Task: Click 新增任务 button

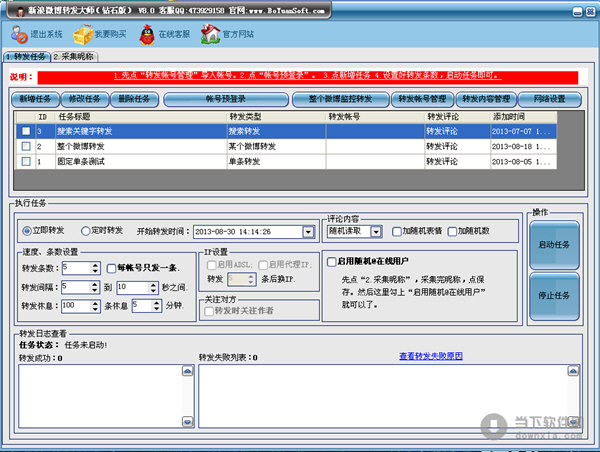Action: pyautogui.click(x=35, y=99)
